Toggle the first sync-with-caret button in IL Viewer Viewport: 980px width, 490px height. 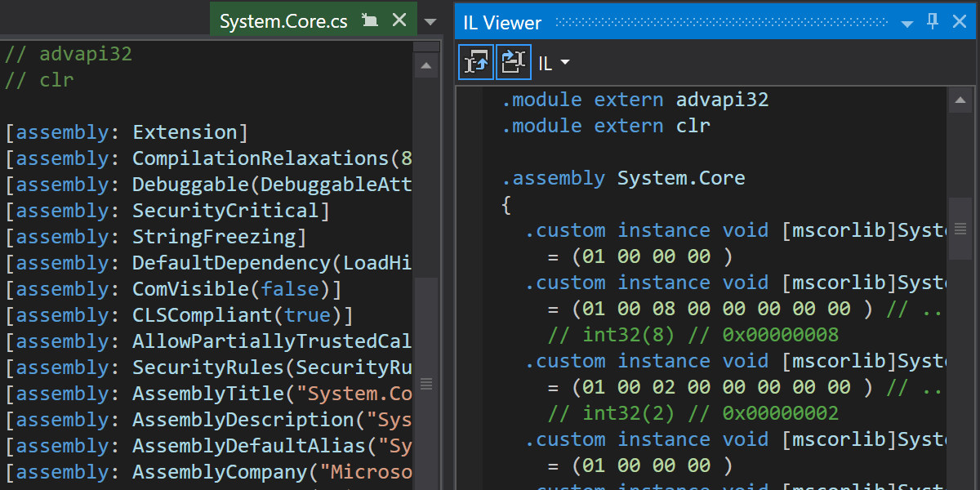476,62
